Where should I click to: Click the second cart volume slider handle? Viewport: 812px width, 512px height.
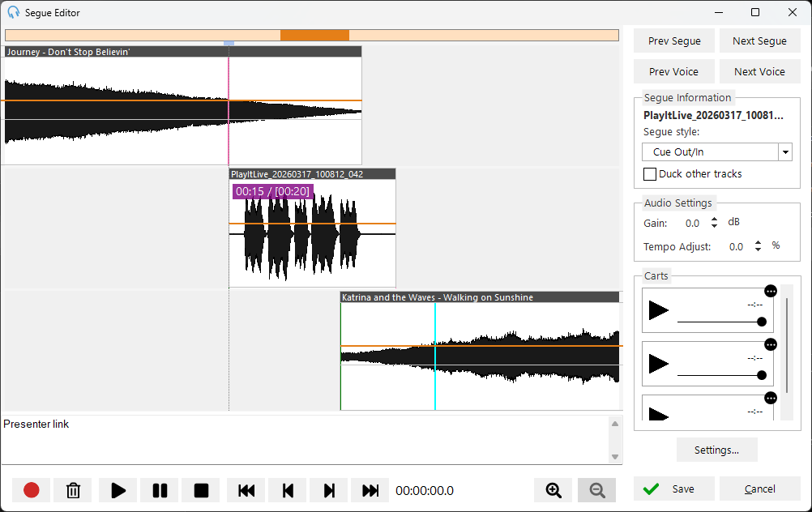[x=761, y=375]
